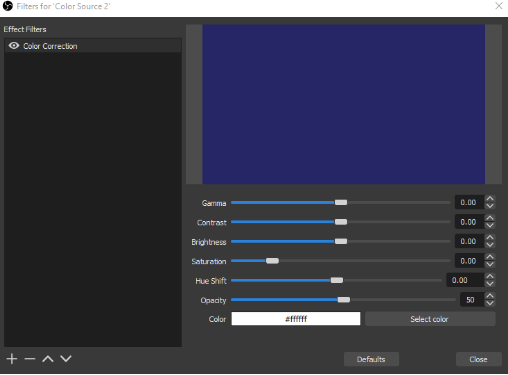The height and width of the screenshot is (375, 508).
Task: Click the Effect Filters heading
Action: 25,29
